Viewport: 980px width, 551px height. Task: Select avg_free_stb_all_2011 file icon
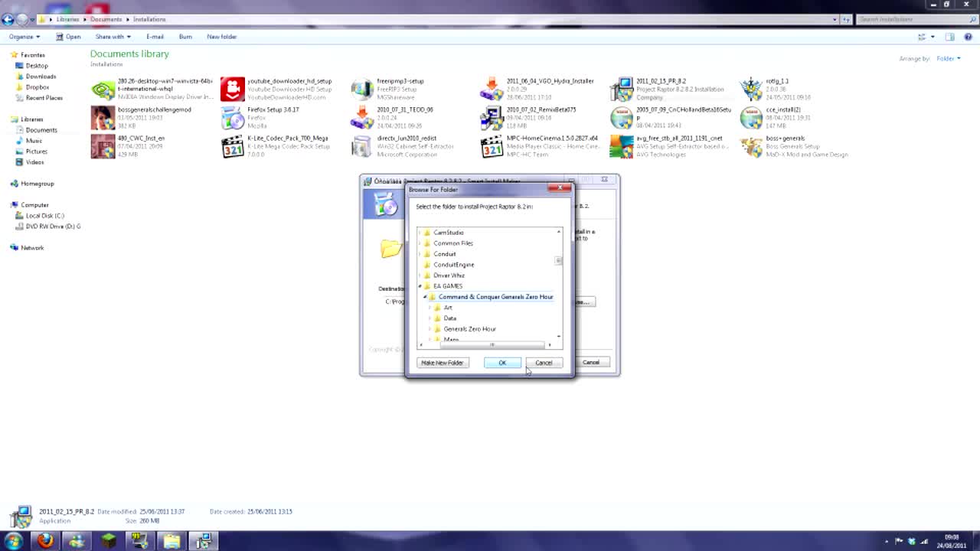(622, 146)
